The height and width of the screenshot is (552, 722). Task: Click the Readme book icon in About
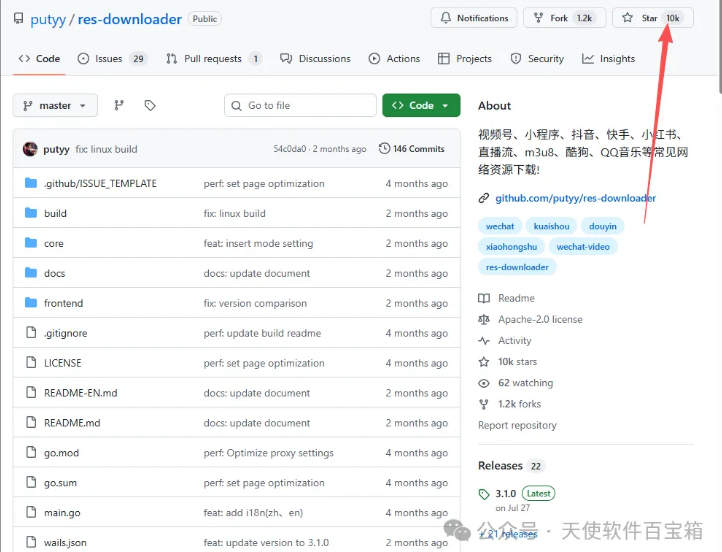click(x=484, y=298)
